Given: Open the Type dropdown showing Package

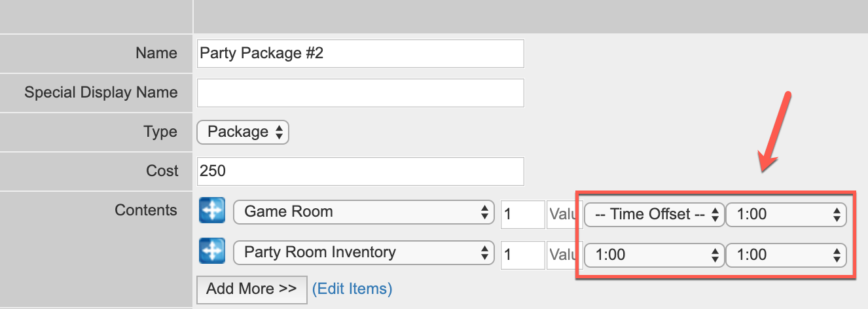Looking at the screenshot, I should [x=243, y=132].
